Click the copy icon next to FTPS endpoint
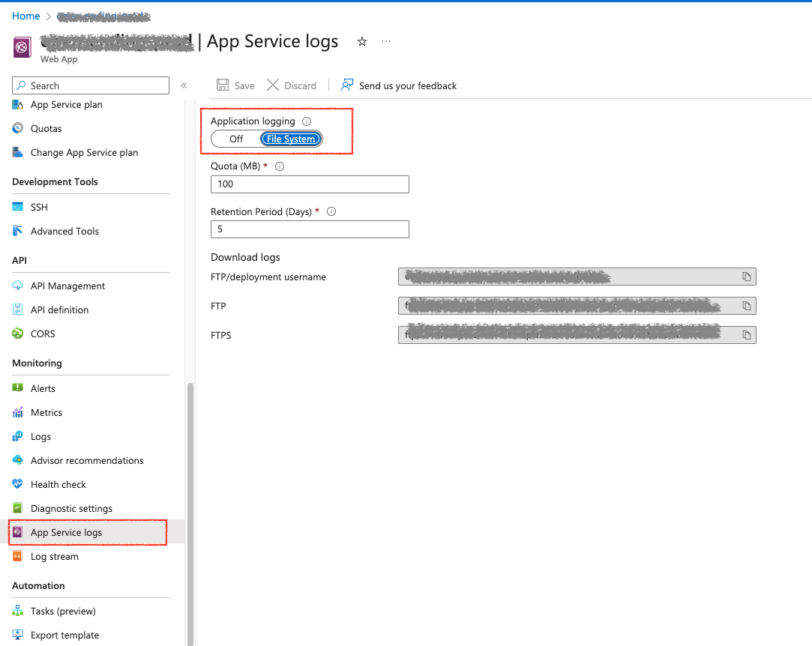Image resolution: width=812 pixels, height=646 pixels. [746, 335]
